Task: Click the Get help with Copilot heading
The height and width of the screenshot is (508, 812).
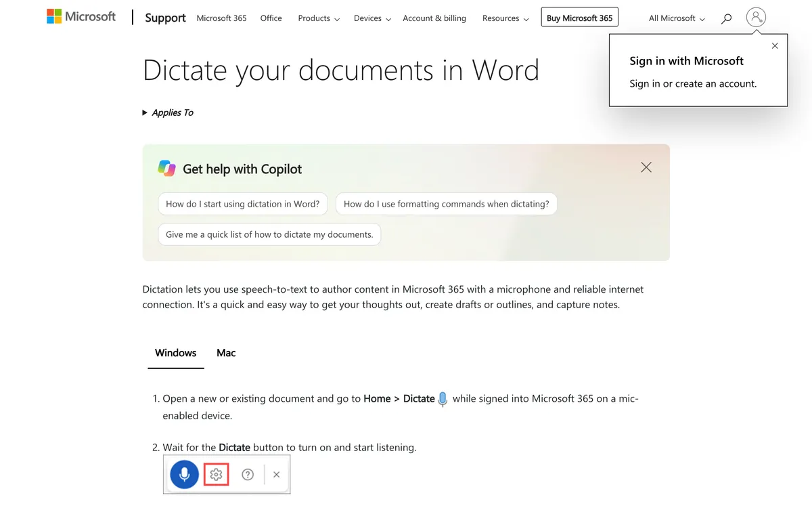Action: [242, 169]
